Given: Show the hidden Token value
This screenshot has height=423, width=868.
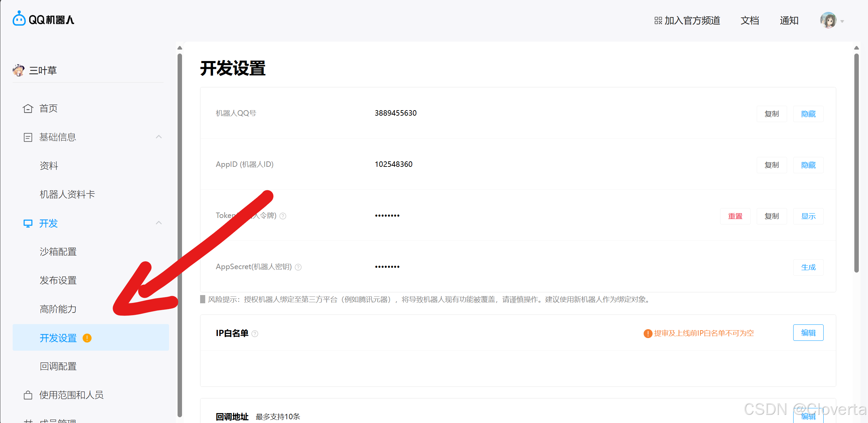Looking at the screenshot, I should click(x=808, y=216).
